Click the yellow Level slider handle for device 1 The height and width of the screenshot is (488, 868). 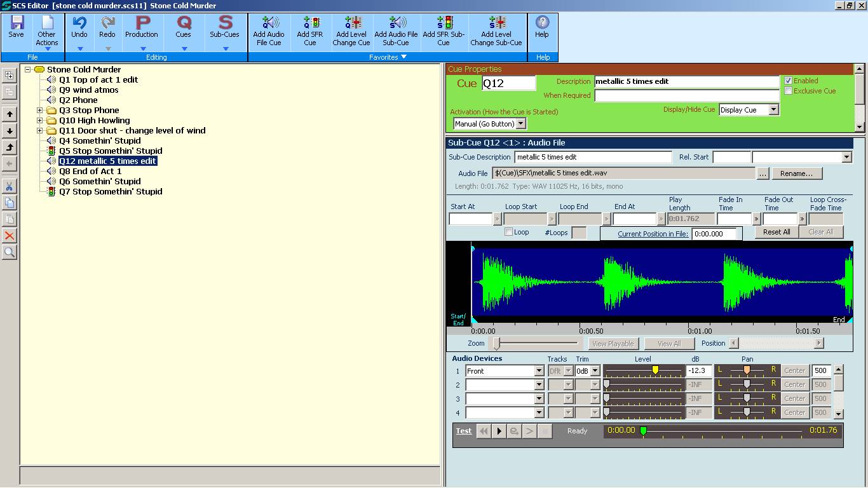655,370
